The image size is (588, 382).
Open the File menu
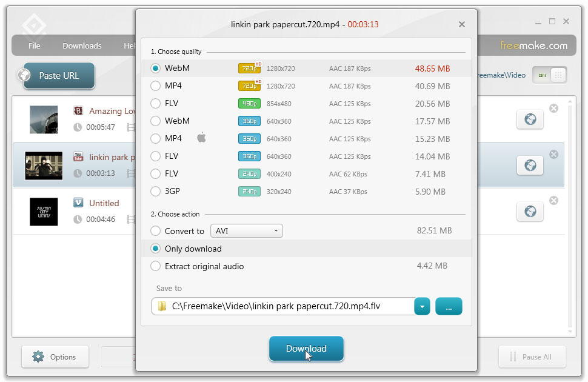pyautogui.click(x=34, y=46)
